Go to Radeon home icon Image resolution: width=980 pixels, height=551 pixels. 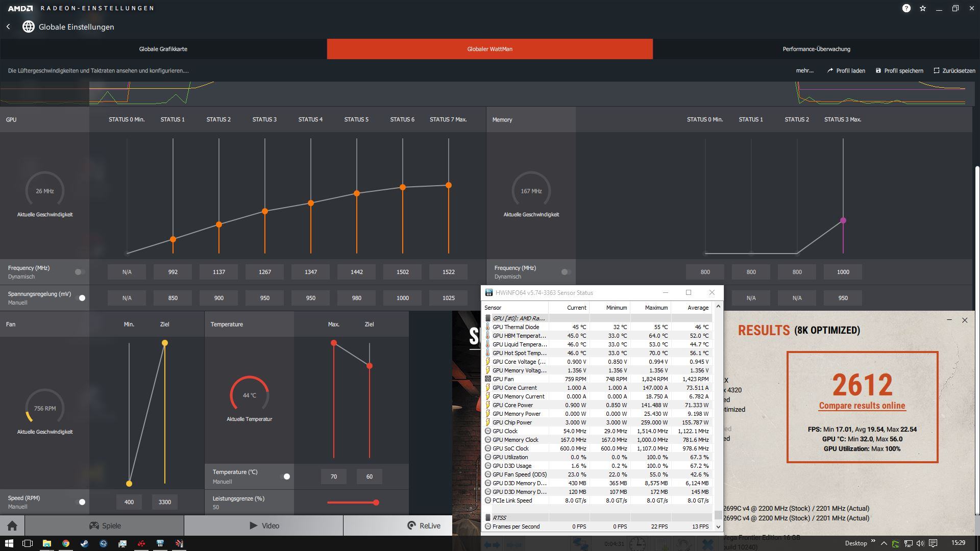(12, 525)
